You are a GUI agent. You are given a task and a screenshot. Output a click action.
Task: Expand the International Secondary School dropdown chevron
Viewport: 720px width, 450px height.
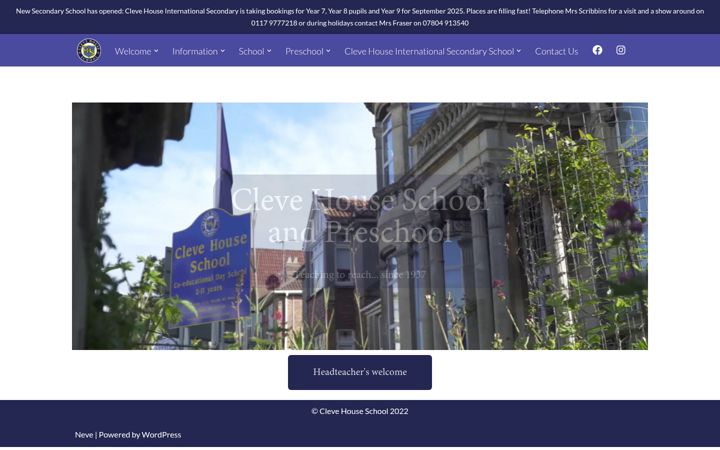[519, 51]
